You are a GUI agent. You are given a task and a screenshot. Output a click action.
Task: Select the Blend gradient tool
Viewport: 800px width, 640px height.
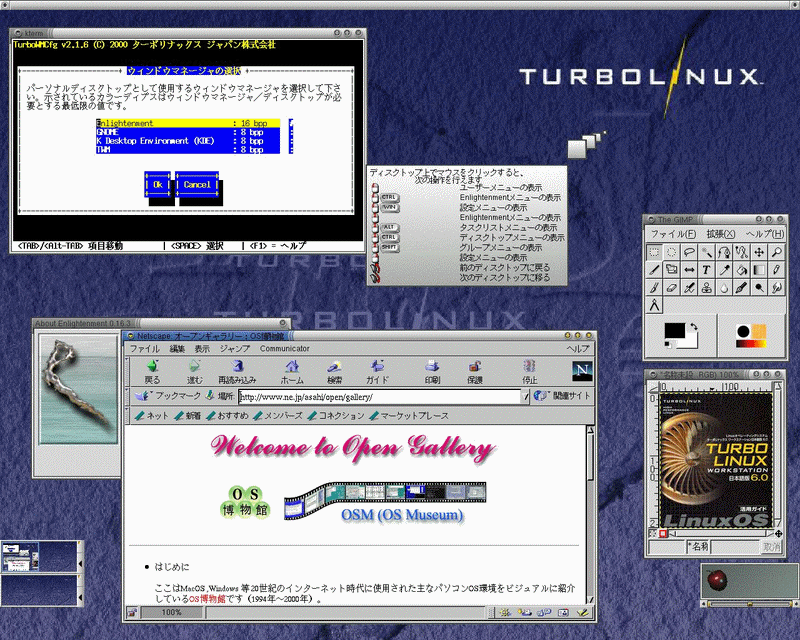click(x=759, y=270)
